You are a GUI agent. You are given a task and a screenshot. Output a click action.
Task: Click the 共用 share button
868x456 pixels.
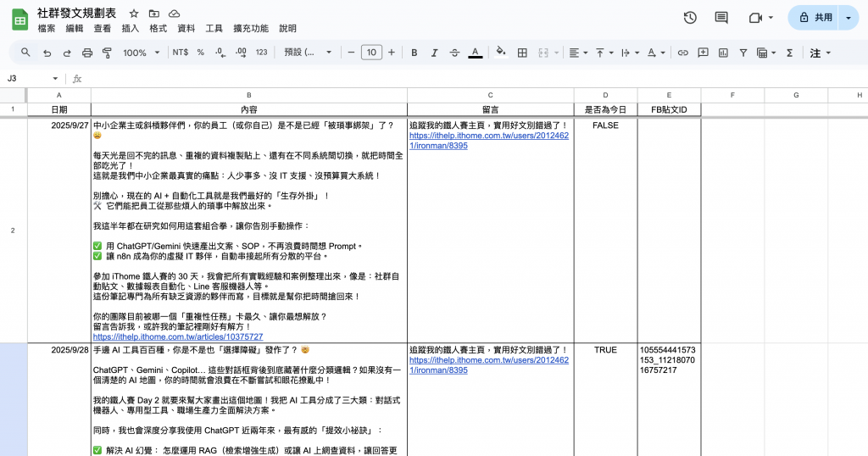point(813,18)
